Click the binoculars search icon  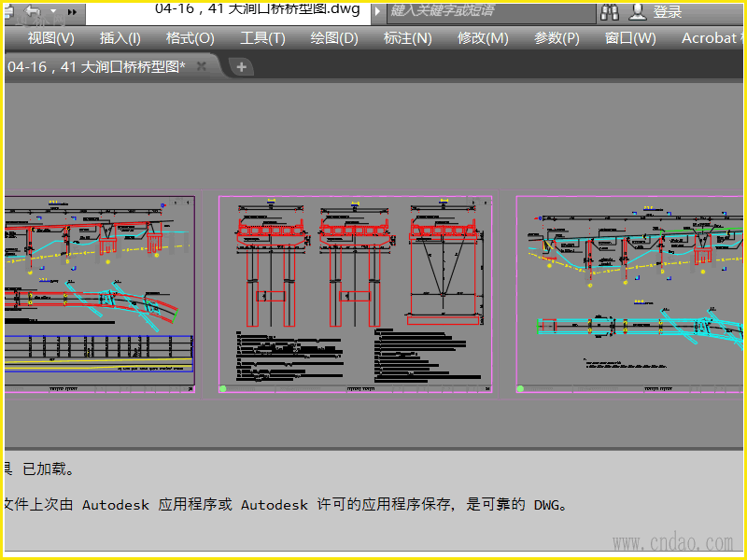click(x=610, y=12)
